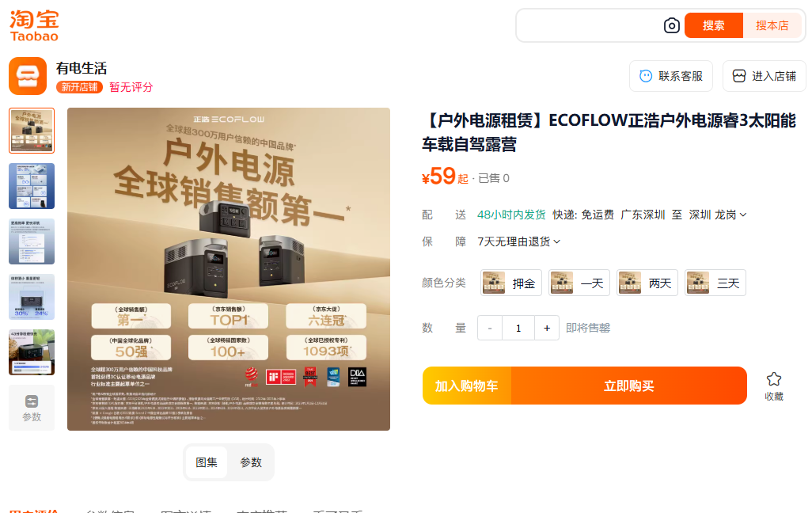Image resolution: width=812 pixels, height=513 pixels.
Task: Expand 7天无理由退货 guarantee details
Action: coord(519,241)
